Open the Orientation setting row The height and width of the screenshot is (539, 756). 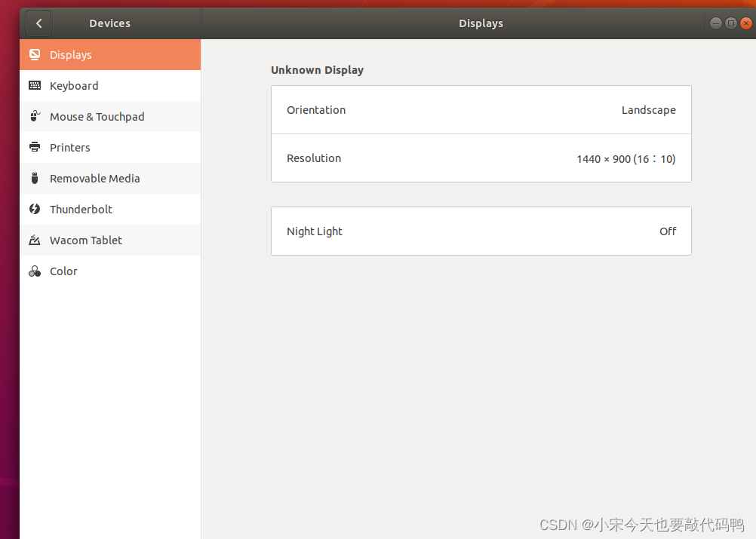[x=481, y=109]
